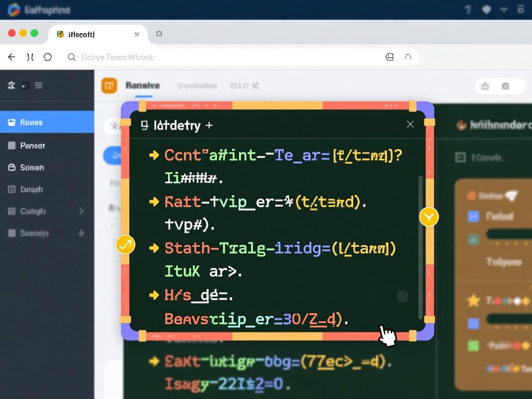The width and height of the screenshot is (532, 399).
Task: Click the yellow star icon in right panel
Action: [473, 301]
